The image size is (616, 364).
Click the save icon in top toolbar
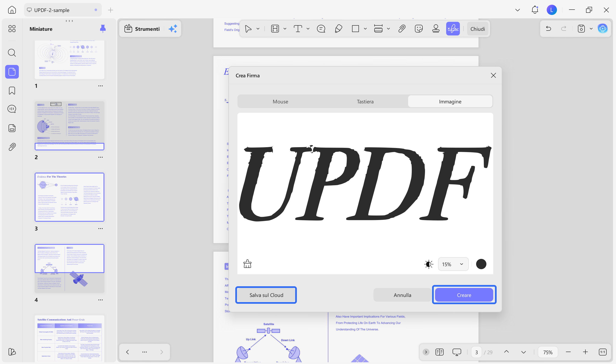pyautogui.click(x=581, y=29)
